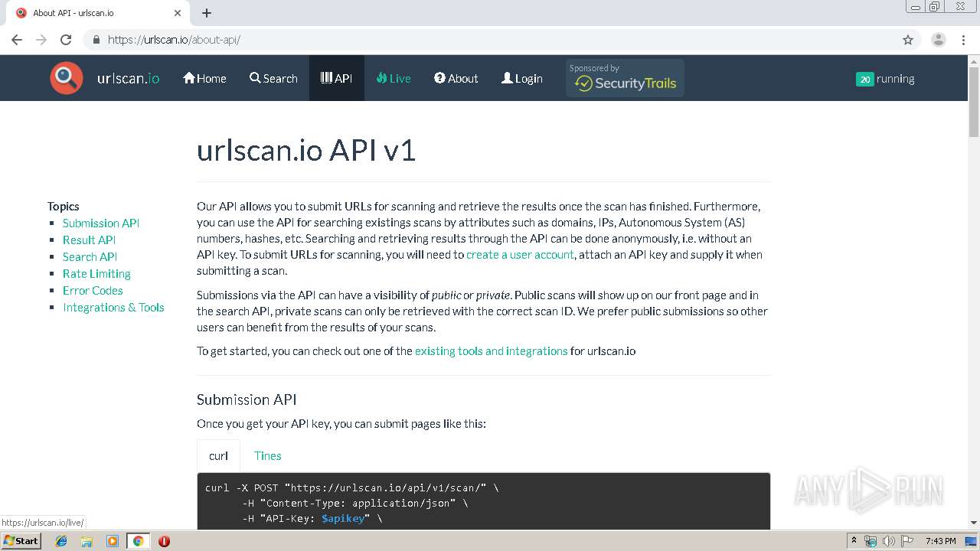The width and height of the screenshot is (980, 551).
Task: Show hidden tray icons arrow
Action: click(x=854, y=541)
